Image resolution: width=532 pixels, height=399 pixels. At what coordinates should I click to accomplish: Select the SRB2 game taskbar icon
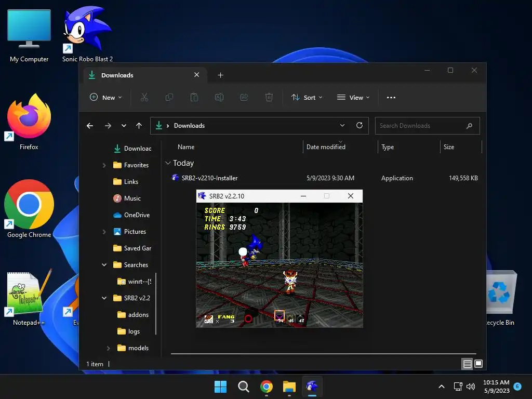[312, 387]
